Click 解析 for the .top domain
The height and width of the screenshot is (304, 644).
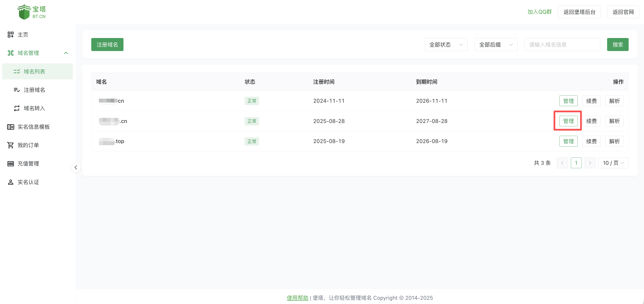pos(614,141)
